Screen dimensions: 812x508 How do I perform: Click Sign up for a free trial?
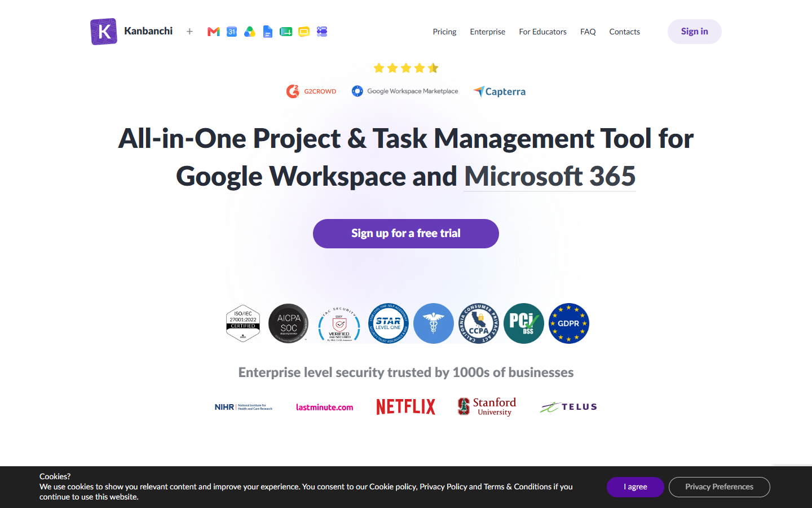[406, 234]
